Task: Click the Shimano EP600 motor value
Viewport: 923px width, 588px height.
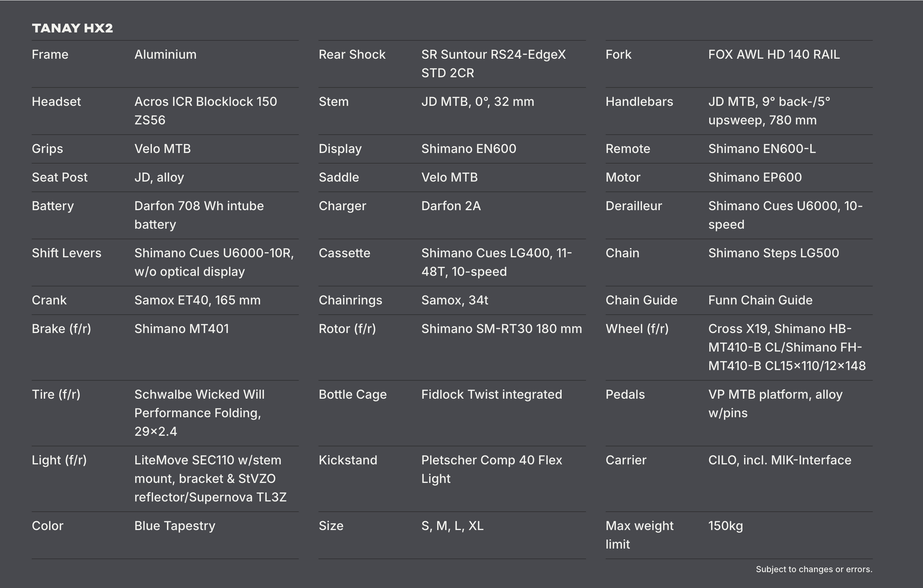Action: [x=755, y=177]
